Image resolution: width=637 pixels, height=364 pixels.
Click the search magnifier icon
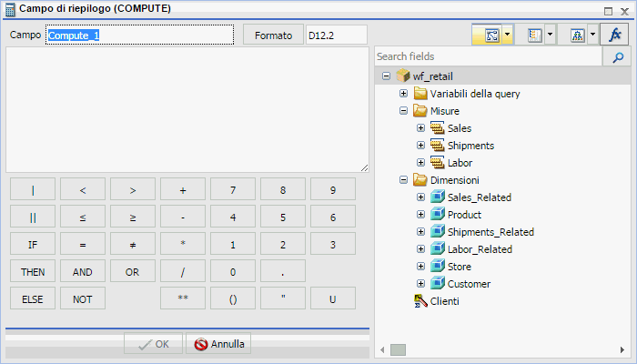coord(617,56)
